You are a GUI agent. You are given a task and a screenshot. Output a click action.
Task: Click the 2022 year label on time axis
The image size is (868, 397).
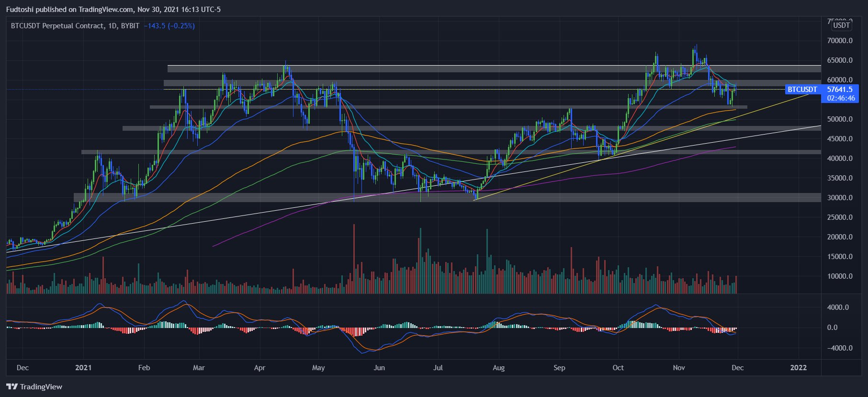[x=799, y=368]
